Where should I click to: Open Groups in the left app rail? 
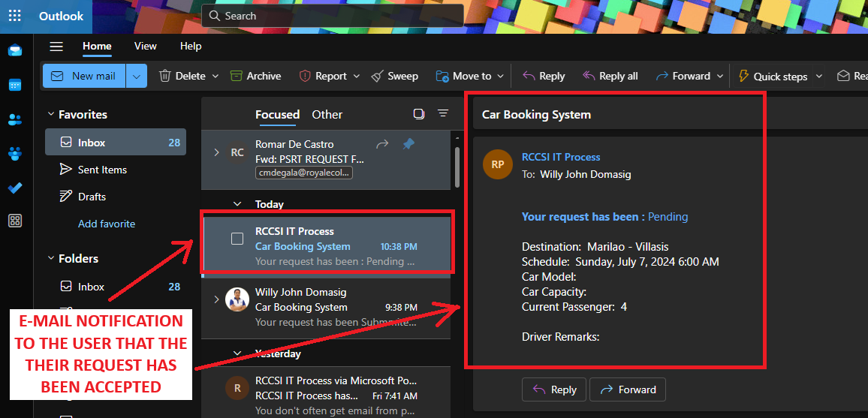(x=15, y=154)
